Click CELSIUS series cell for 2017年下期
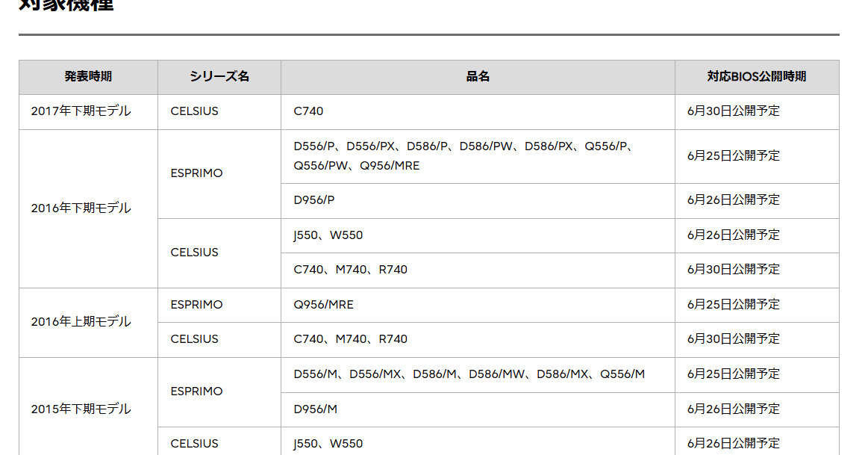 pyautogui.click(x=219, y=112)
